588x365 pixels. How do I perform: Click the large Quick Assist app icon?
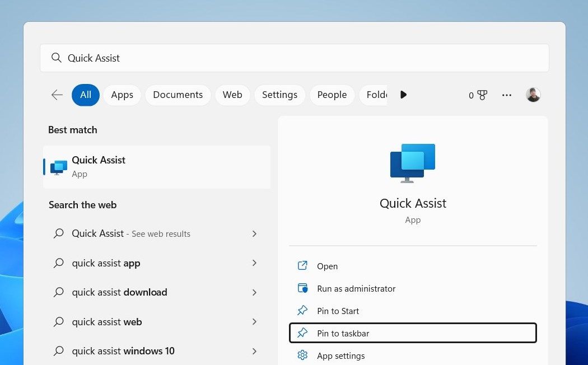pyautogui.click(x=413, y=162)
